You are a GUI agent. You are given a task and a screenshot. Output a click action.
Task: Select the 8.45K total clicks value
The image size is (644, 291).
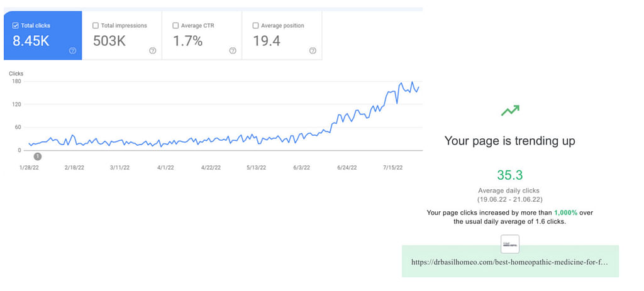(31, 41)
